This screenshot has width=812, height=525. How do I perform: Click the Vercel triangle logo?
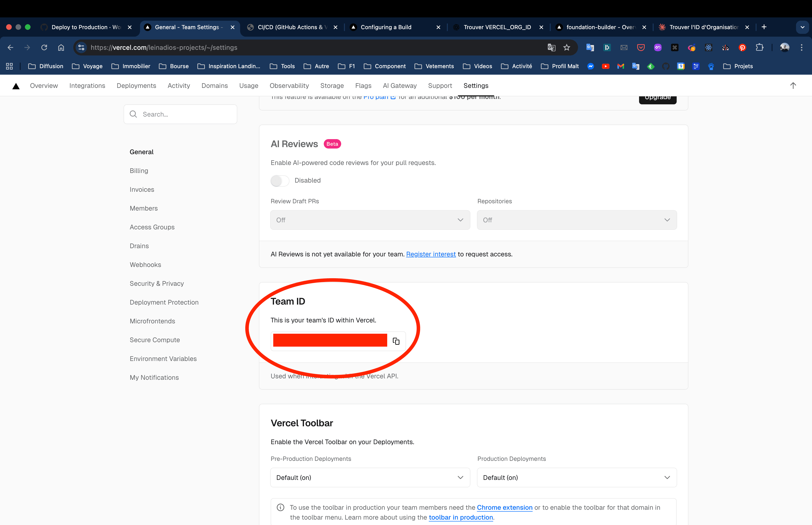pyautogui.click(x=16, y=86)
